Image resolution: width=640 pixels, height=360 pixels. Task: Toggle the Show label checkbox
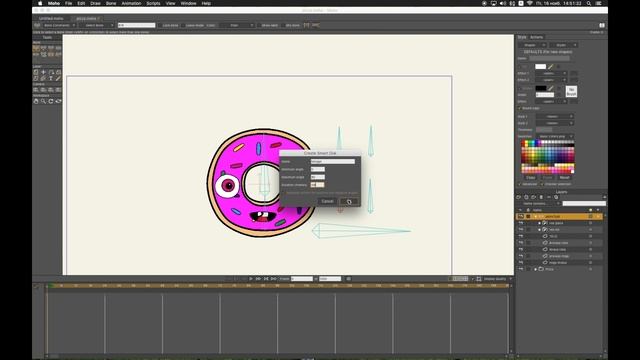(x=259, y=25)
